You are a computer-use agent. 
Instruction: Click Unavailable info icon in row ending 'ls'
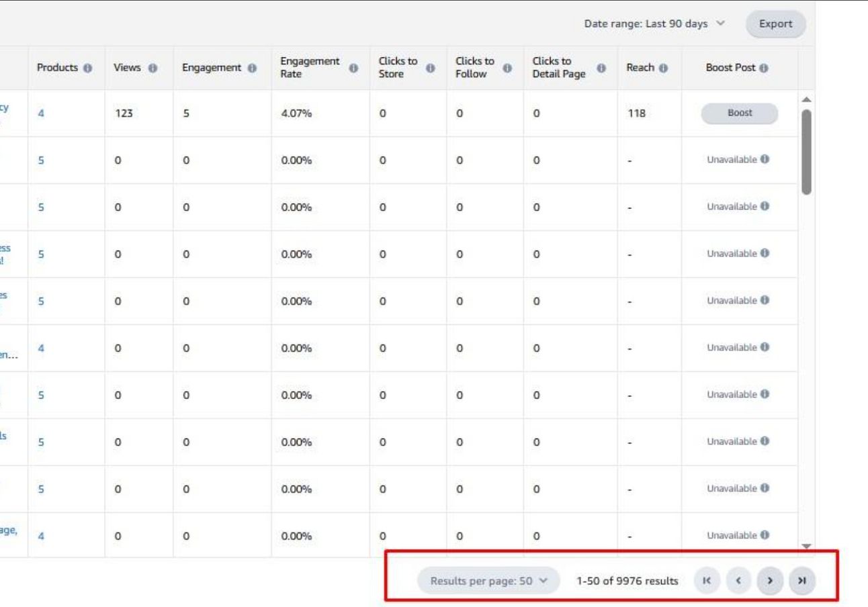point(765,441)
